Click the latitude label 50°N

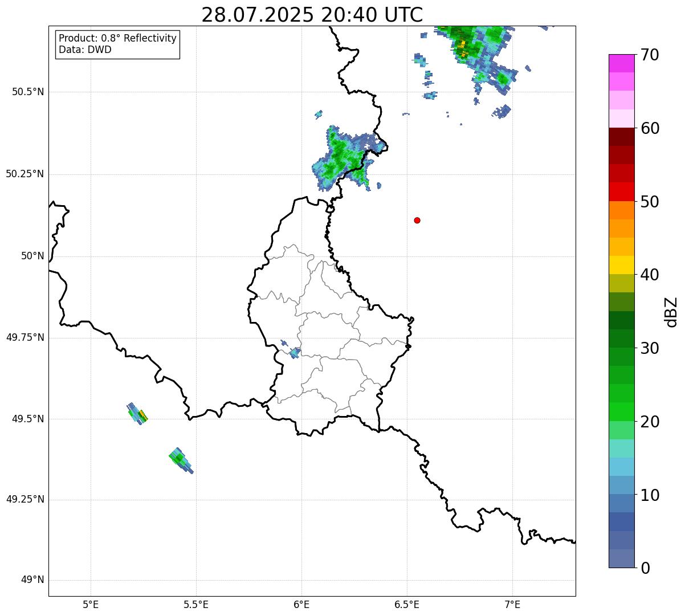click(x=32, y=256)
